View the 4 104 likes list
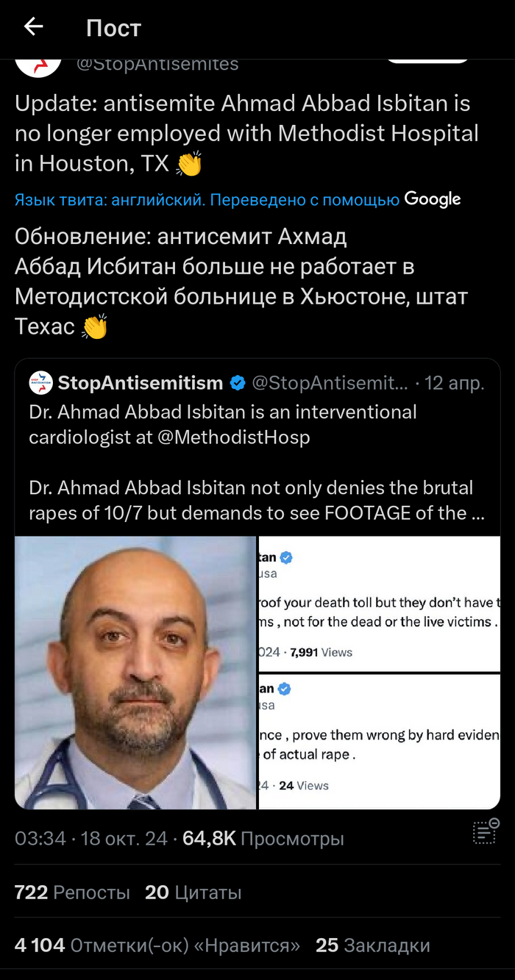515x980 pixels. [x=157, y=945]
